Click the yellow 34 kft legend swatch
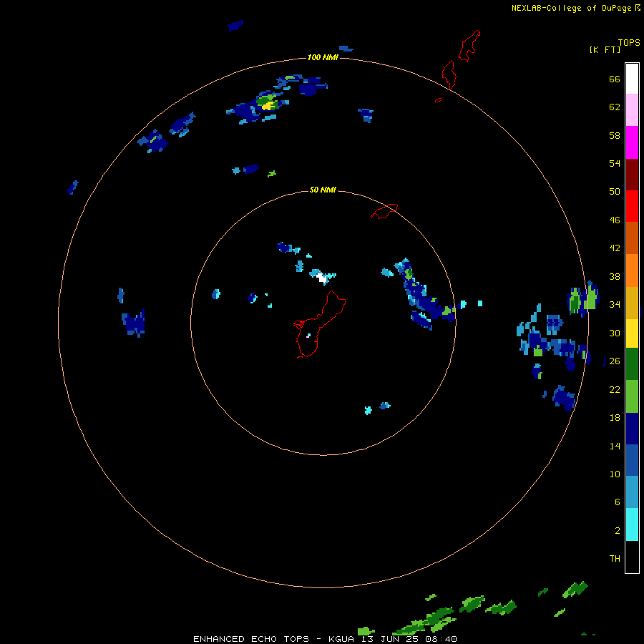The image size is (644, 644). [x=632, y=333]
